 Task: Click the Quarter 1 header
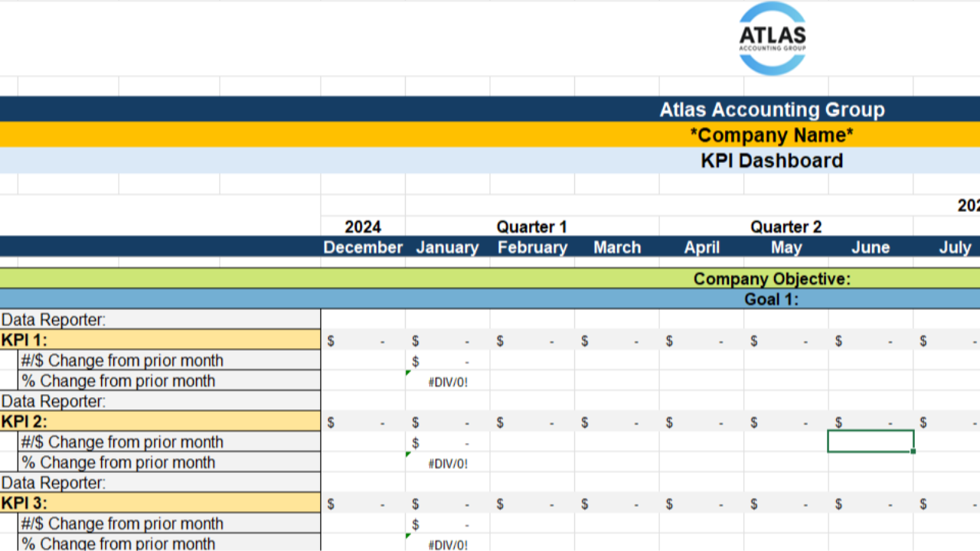coord(532,227)
